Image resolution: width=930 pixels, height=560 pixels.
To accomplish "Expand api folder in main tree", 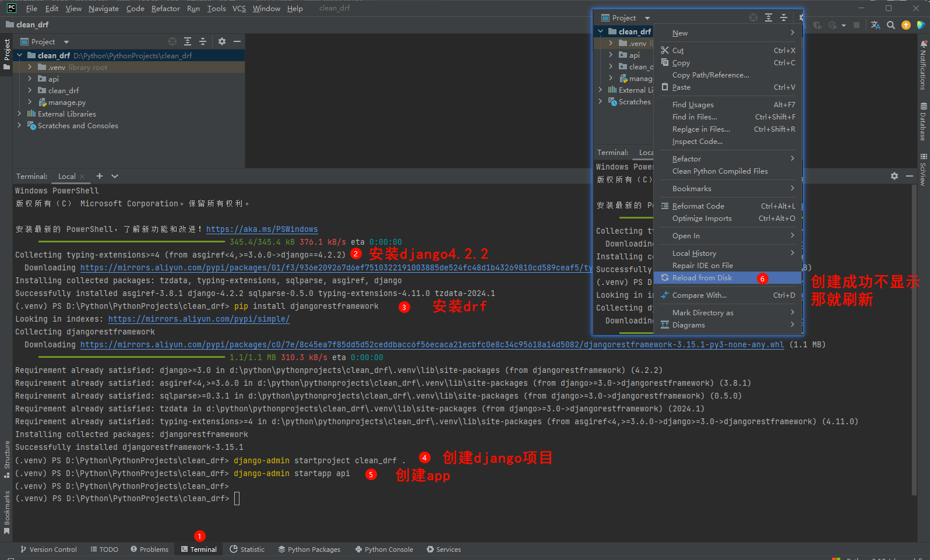I will (30, 79).
